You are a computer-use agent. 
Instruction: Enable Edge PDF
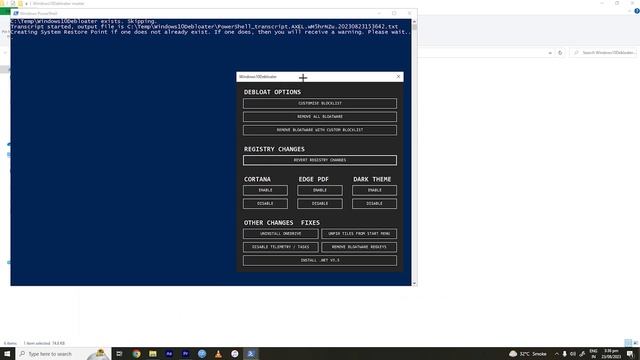coord(320,190)
